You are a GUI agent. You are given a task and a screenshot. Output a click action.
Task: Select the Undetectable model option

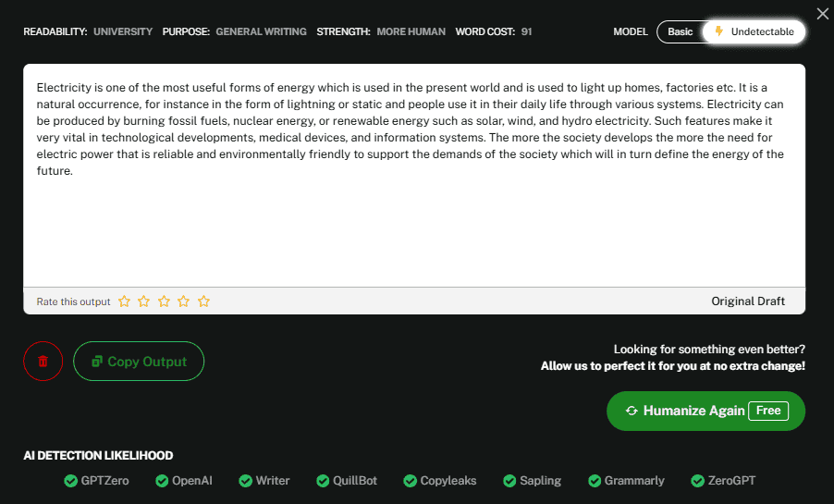754,32
